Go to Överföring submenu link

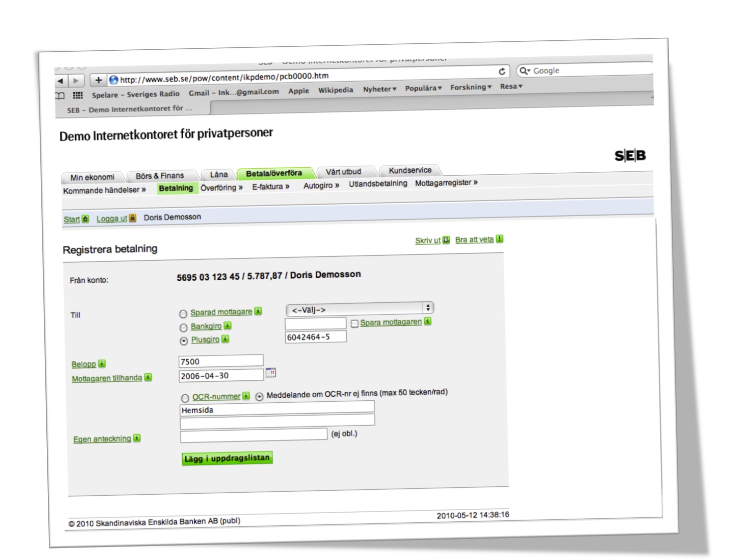click(x=222, y=188)
